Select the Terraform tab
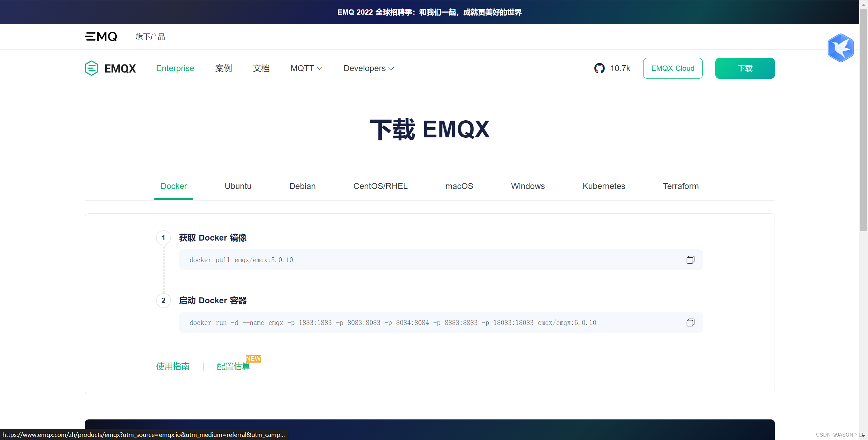The height and width of the screenshot is (440, 868). [x=681, y=186]
